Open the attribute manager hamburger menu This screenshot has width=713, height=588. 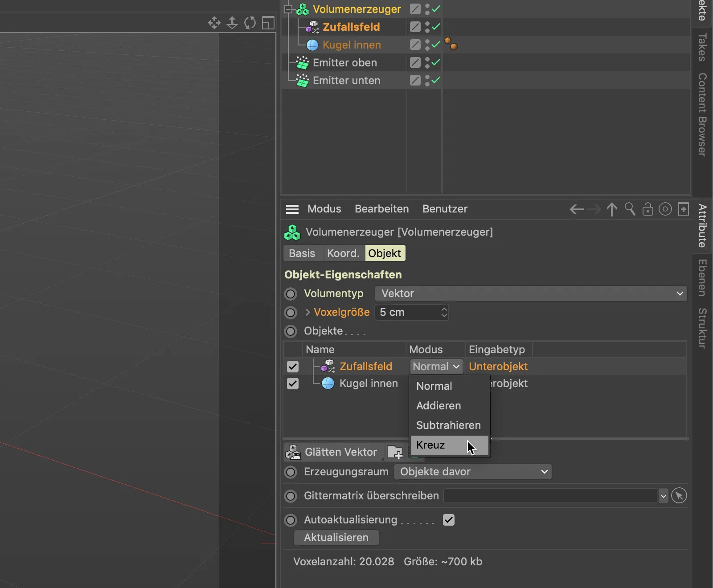pos(292,209)
